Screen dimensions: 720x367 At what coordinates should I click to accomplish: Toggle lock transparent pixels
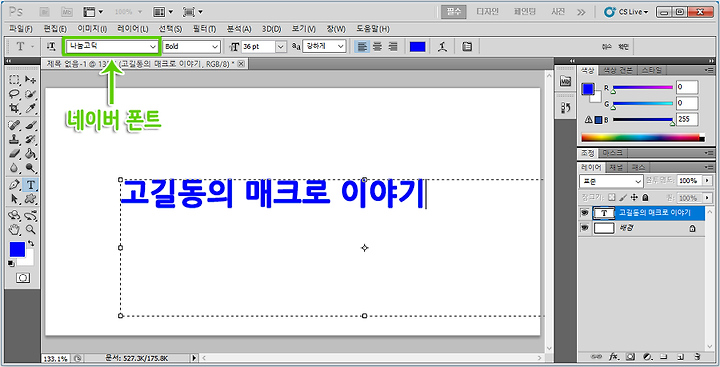(x=612, y=198)
